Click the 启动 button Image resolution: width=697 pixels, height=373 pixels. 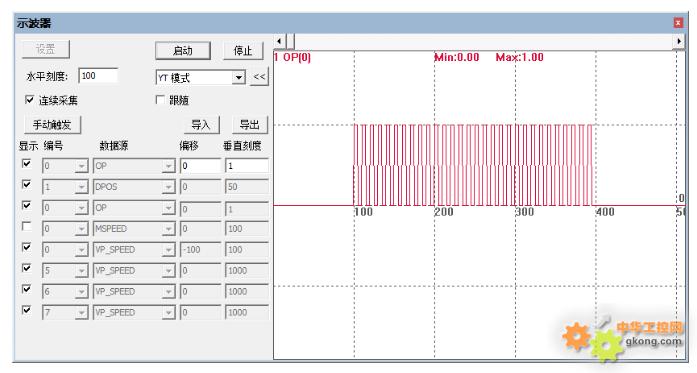(x=183, y=51)
